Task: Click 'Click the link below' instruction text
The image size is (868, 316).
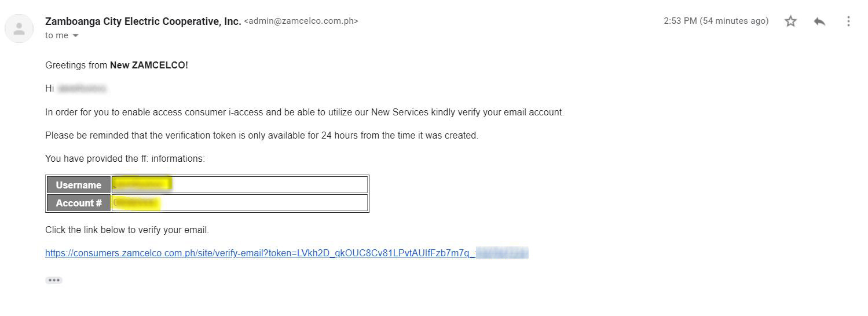Action: pyautogui.click(x=127, y=230)
